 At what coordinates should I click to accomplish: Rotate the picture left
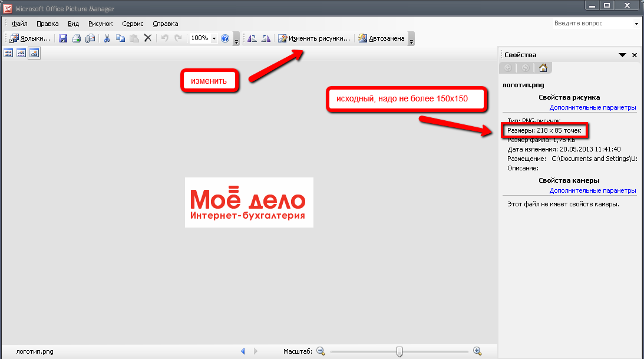coord(252,38)
